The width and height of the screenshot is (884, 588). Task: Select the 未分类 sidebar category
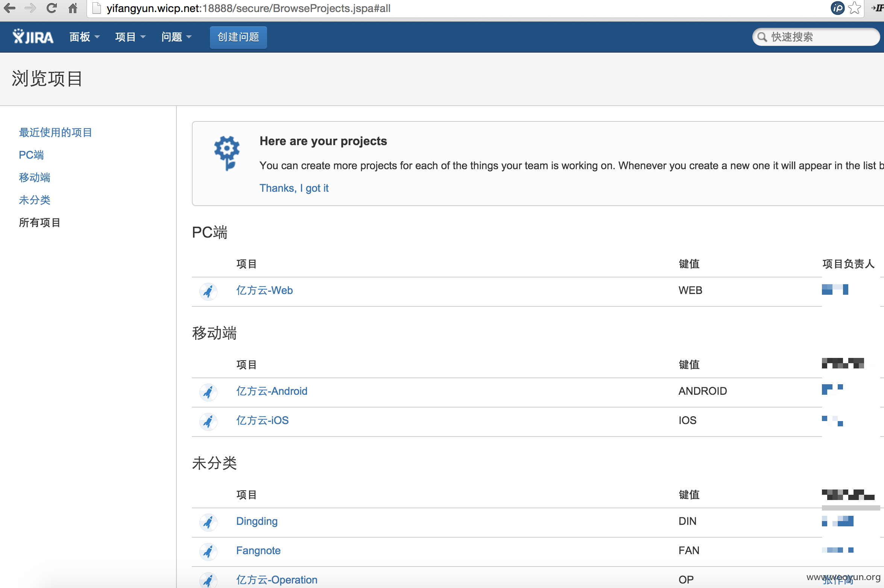pyautogui.click(x=35, y=200)
